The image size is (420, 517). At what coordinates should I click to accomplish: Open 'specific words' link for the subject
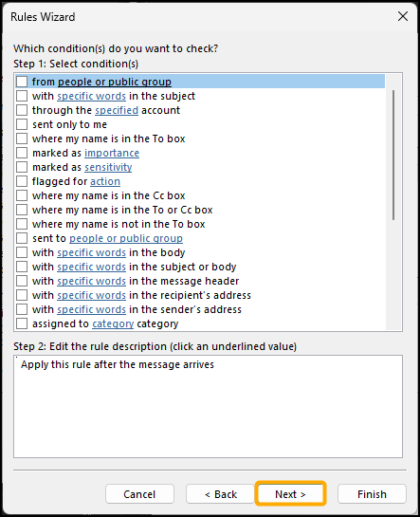click(x=92, y=96)
